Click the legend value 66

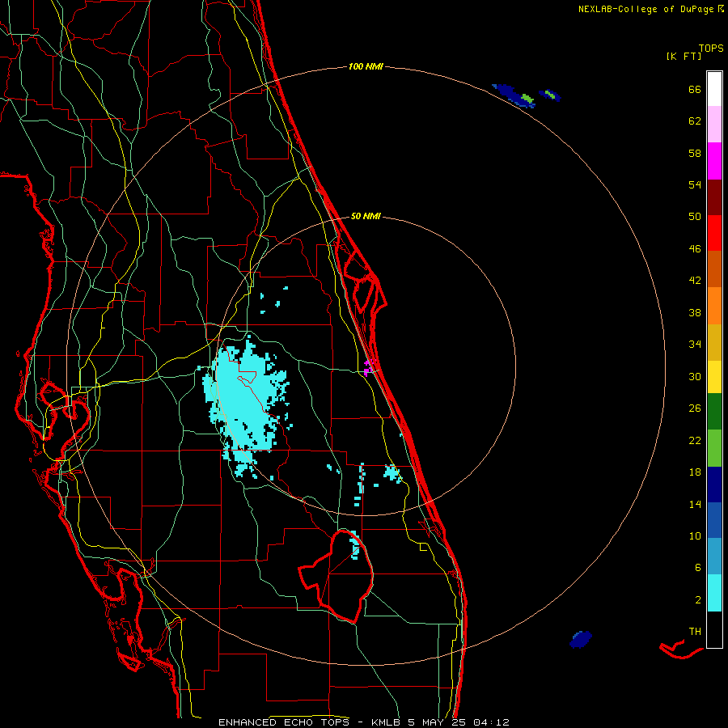pyautogui.click(x=695, y=89)
